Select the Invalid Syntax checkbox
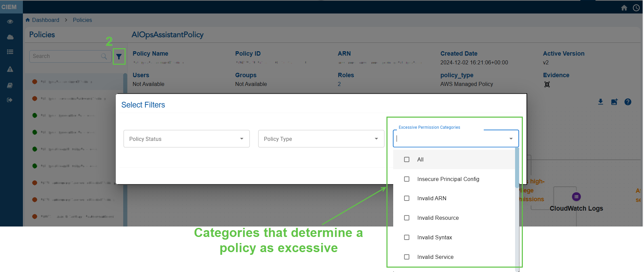This screenshot has height=272, width=644. 407,237
